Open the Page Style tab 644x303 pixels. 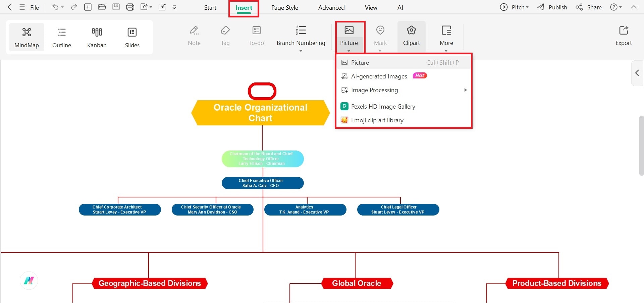285,7
